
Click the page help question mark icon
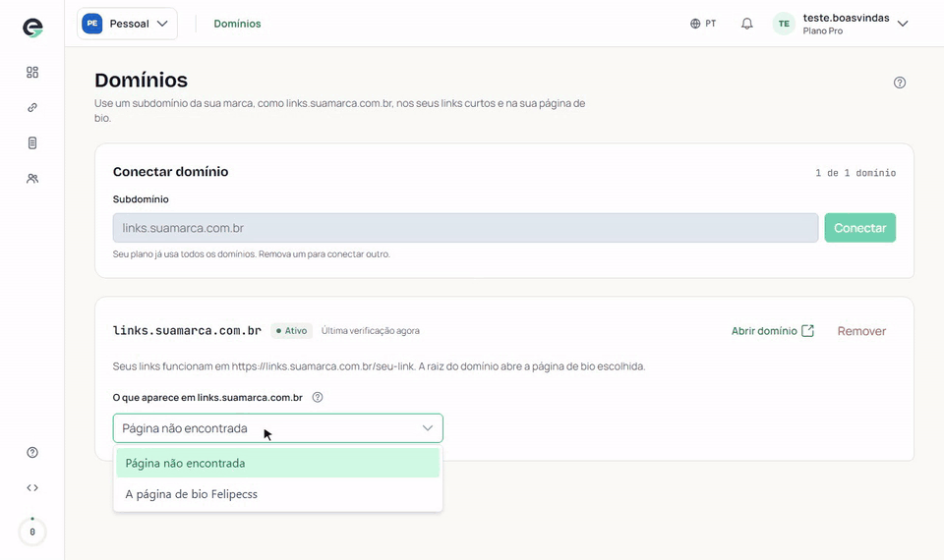tap(900, 83)
